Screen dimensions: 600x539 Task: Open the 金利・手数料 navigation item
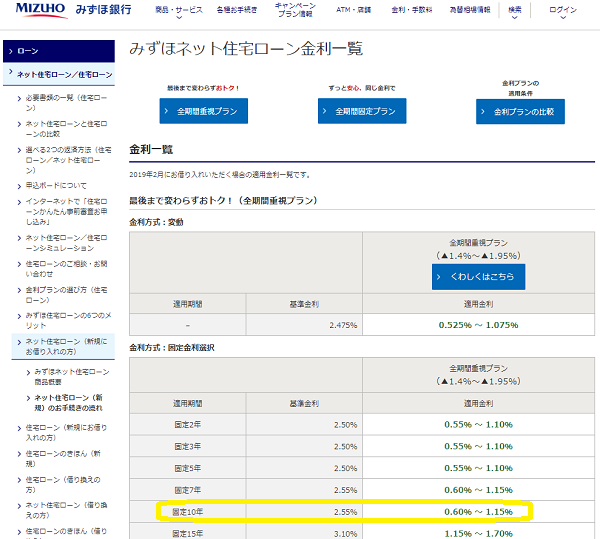click(x=412, y=10)
